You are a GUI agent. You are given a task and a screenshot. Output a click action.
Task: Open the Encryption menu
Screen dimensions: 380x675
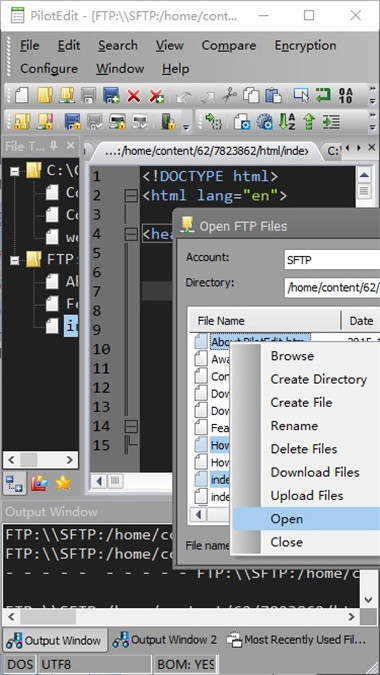(x=306, y=45)
